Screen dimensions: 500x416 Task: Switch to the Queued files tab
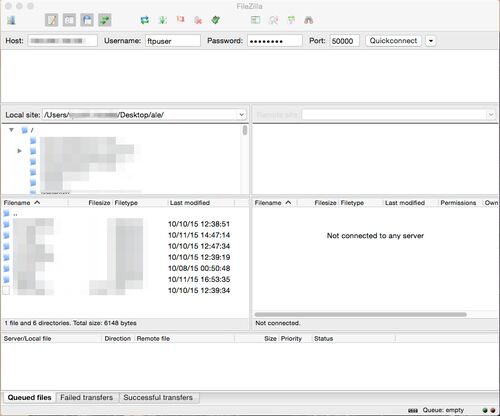pyautogui.click(x=29, y=397)
